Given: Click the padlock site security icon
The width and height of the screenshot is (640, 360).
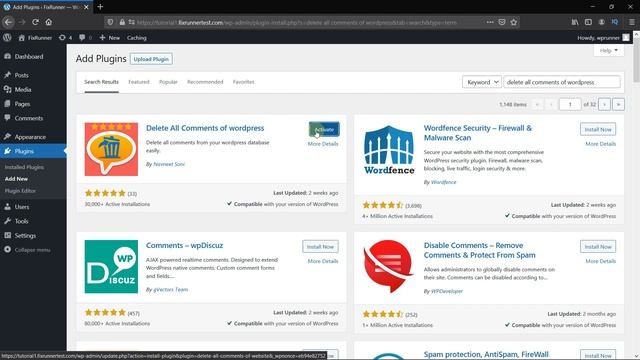Looking at the screenshot, I should point(122,22).
